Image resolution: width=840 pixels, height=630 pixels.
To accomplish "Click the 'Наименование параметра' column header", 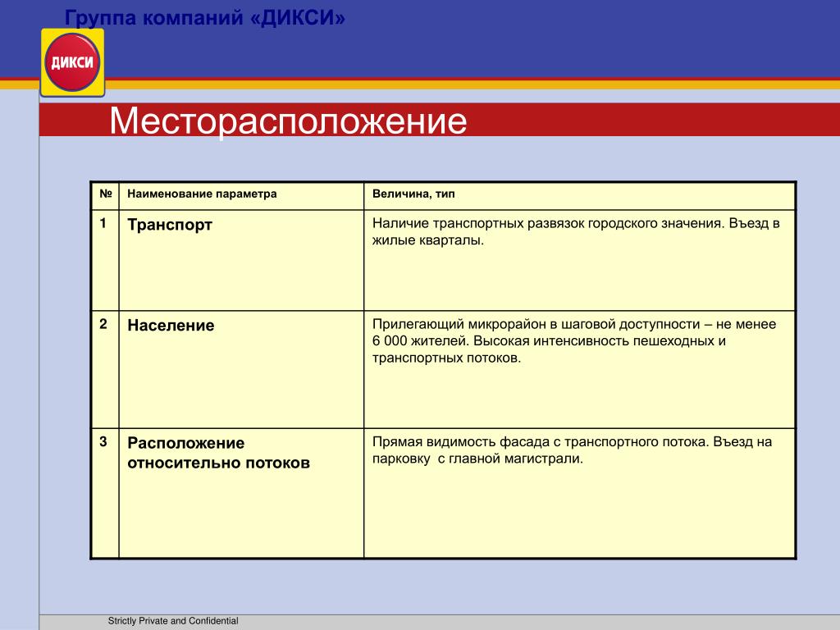I will point(242,196).
